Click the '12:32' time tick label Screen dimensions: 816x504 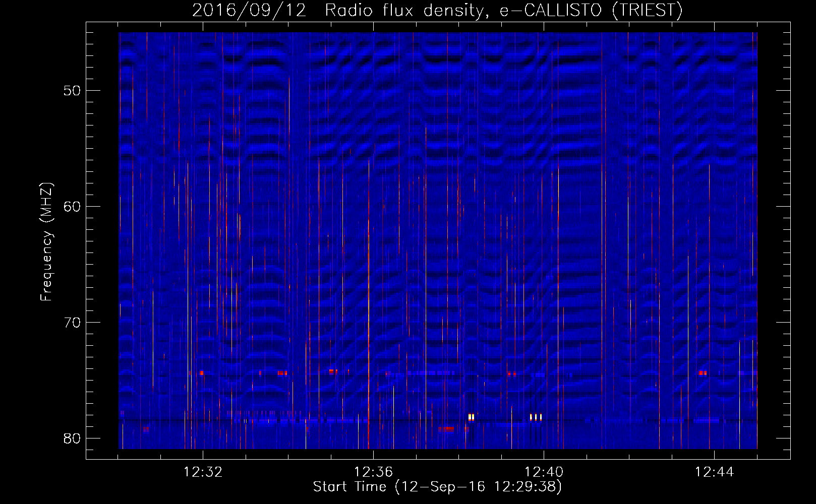(x=203, y=472)
